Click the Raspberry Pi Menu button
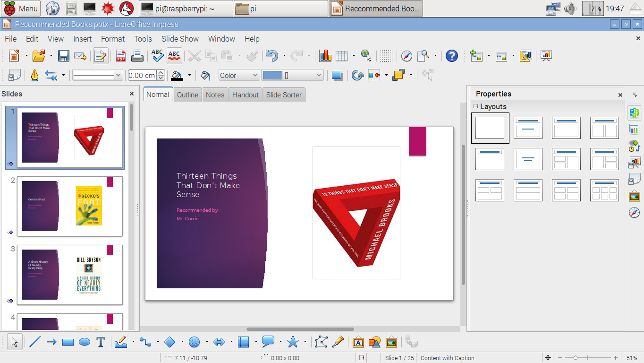644x363 pixels. point(21,8)
